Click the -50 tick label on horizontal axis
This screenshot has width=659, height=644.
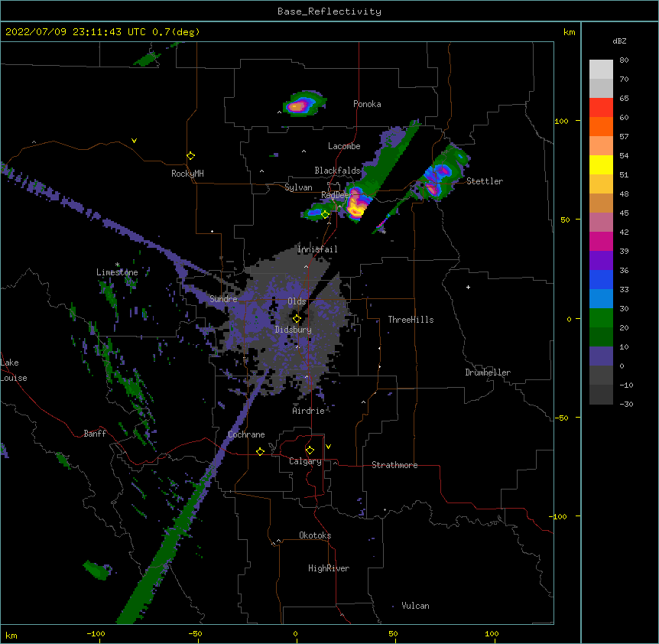195,633
